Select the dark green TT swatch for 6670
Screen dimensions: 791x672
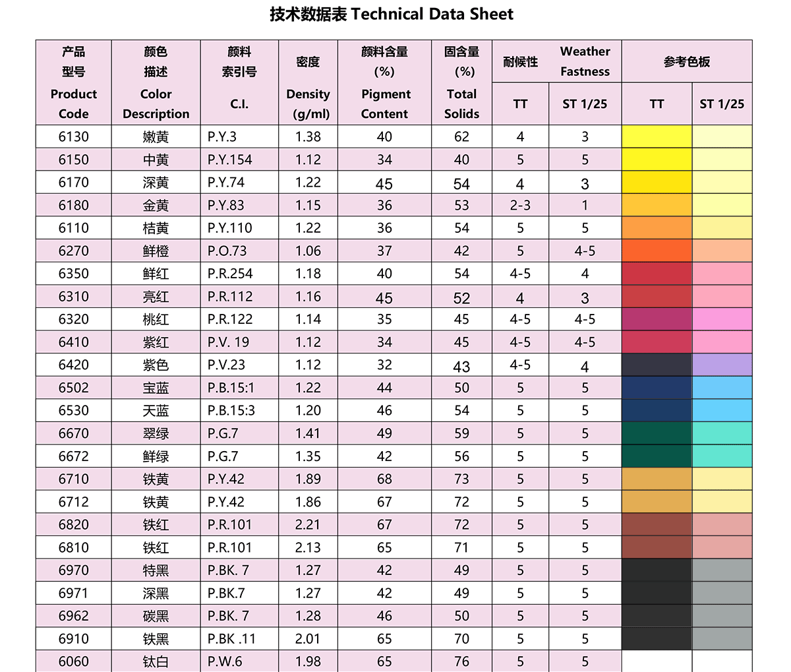pos(657,433)
